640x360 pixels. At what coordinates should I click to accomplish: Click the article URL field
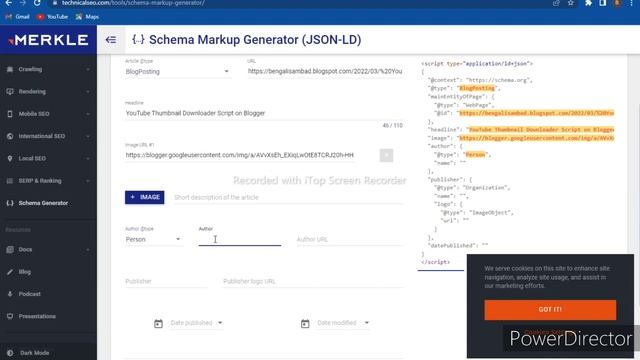pyautogui.click(x=325, y=71)
